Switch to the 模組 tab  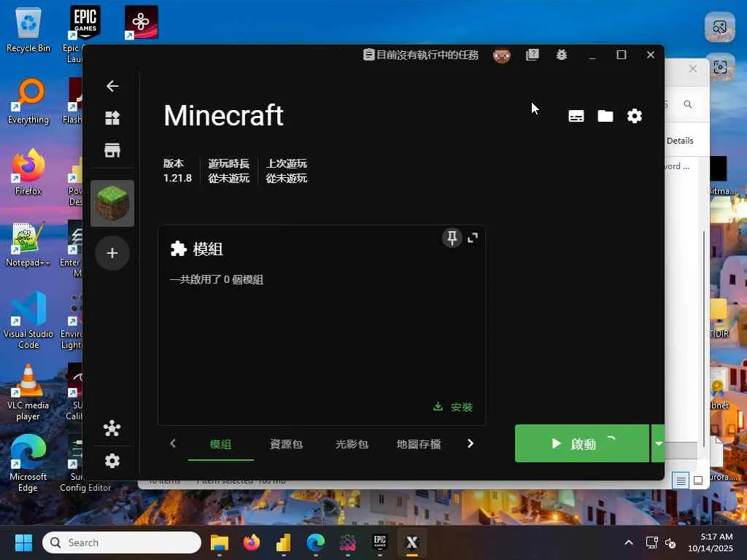coord(220,444)
